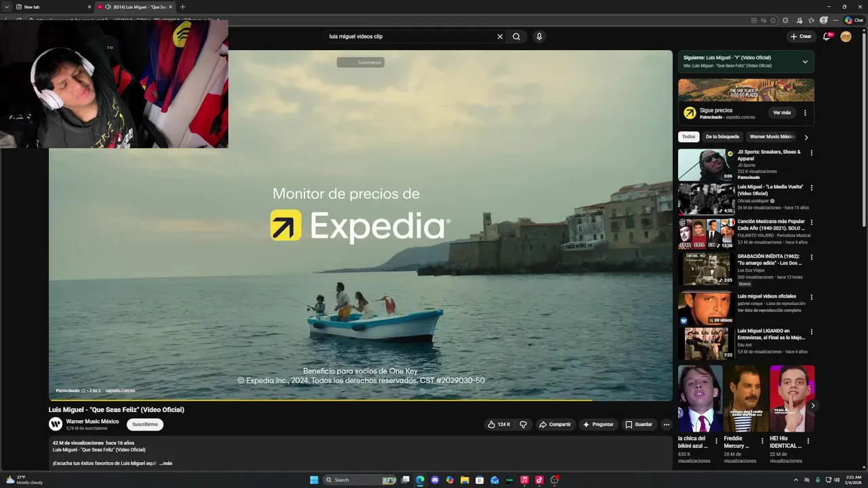Open Freddie Mercury short thumbnail

[747, 399]
